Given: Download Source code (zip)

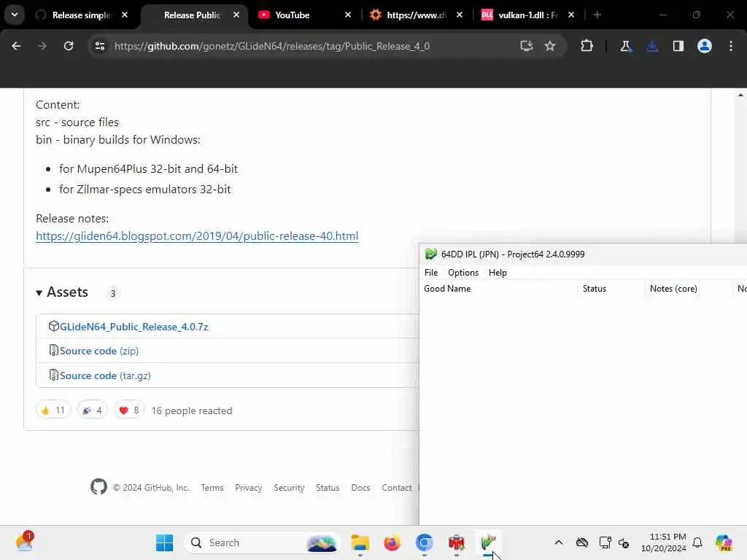Looking at the screenshot, I should [99, 351].
